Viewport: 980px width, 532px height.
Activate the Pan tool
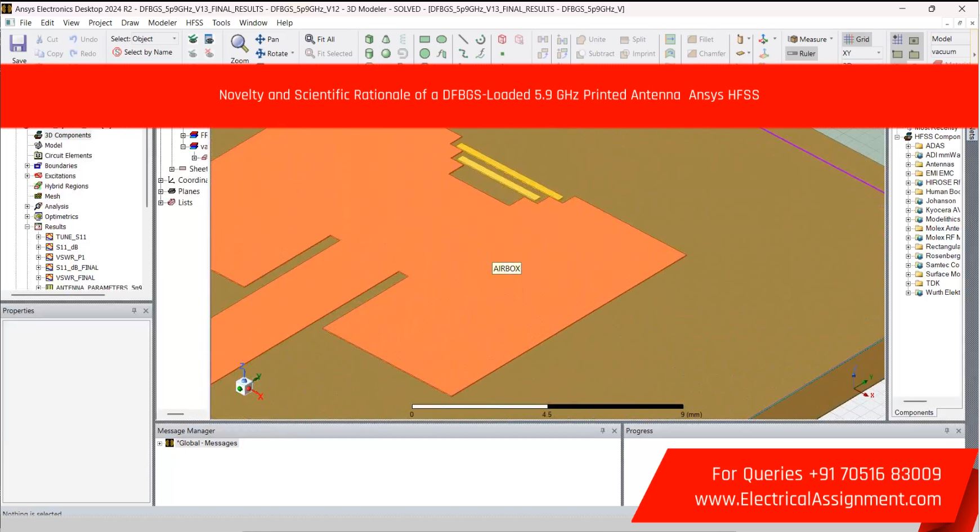tap(267, 39)
